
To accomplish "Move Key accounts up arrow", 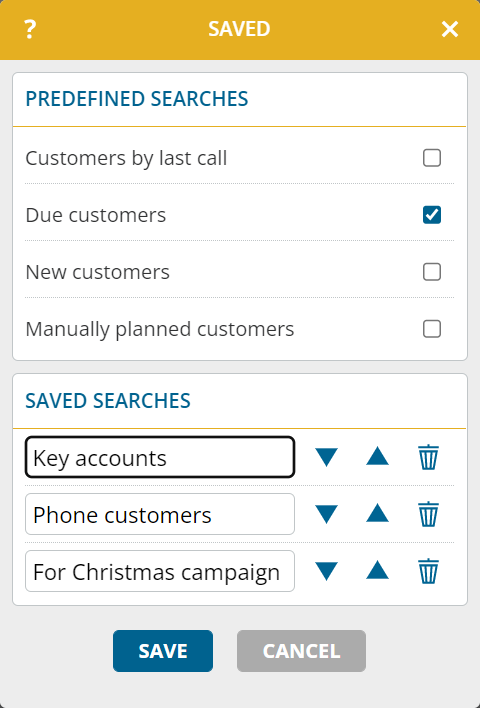I will pos(377,456).
